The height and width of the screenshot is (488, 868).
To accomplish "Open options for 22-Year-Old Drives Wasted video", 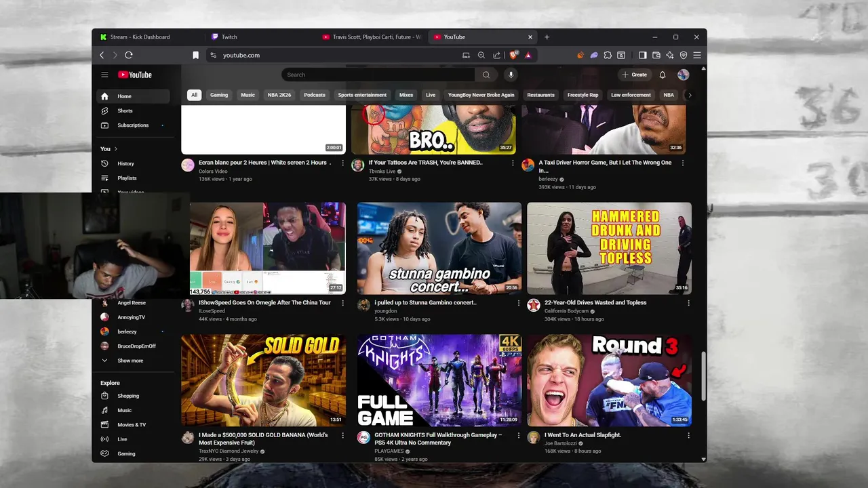I will 688,303.
